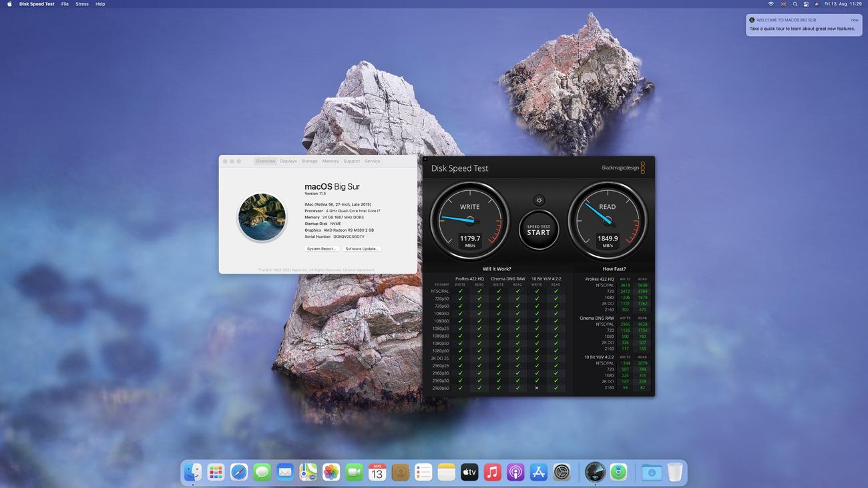Open the File menu
This screenshot has width=868, height=488.
pyautogui.click(x=65, y=4)
